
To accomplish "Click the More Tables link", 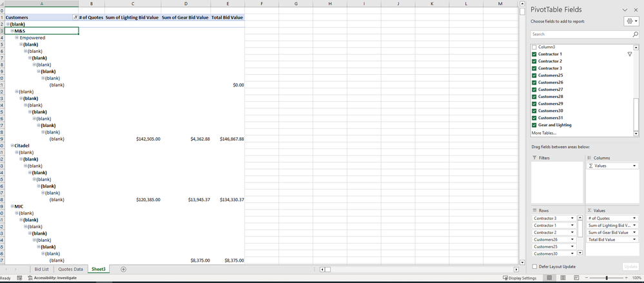I will click(544, 133).
